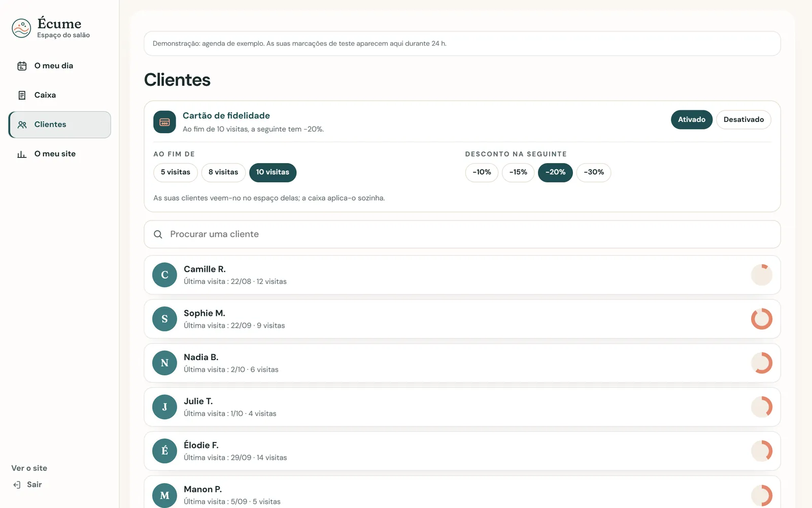Click Camille R.'s avatar circle
The height and width of the screenshot is (508, 812).
tap(164, 275)
